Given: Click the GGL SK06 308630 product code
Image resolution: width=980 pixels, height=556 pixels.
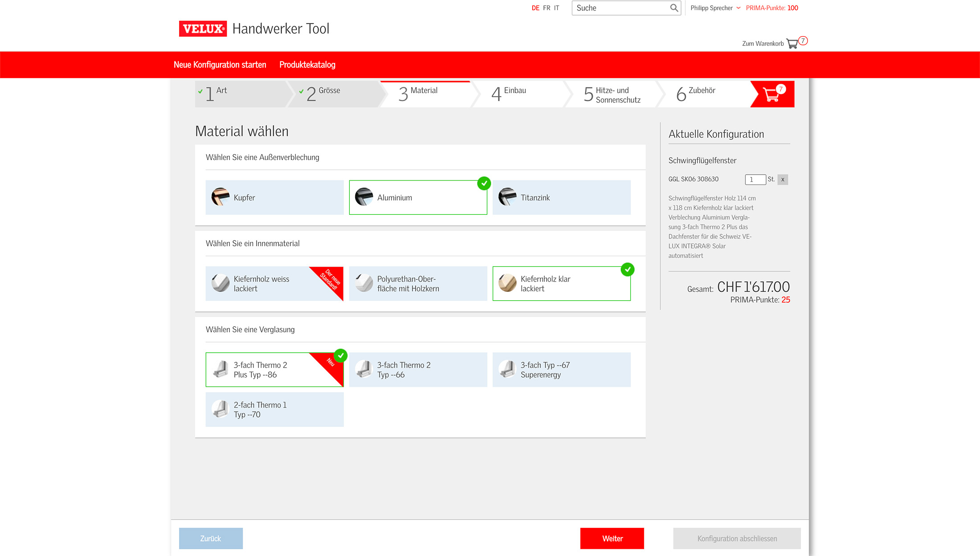Looking at the screenshot, I should [694, 179].
